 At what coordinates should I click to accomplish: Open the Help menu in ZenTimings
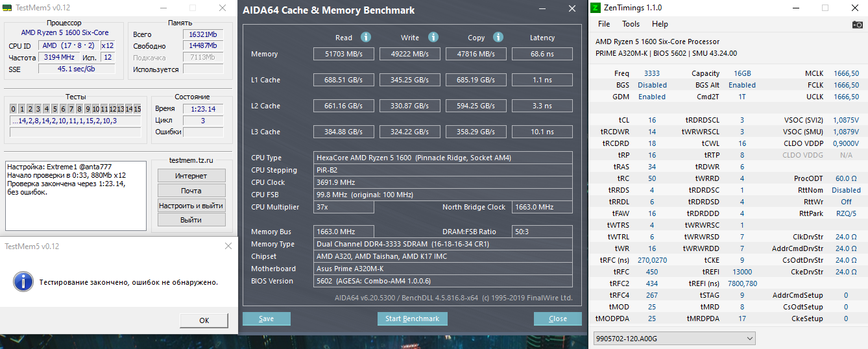660,24
